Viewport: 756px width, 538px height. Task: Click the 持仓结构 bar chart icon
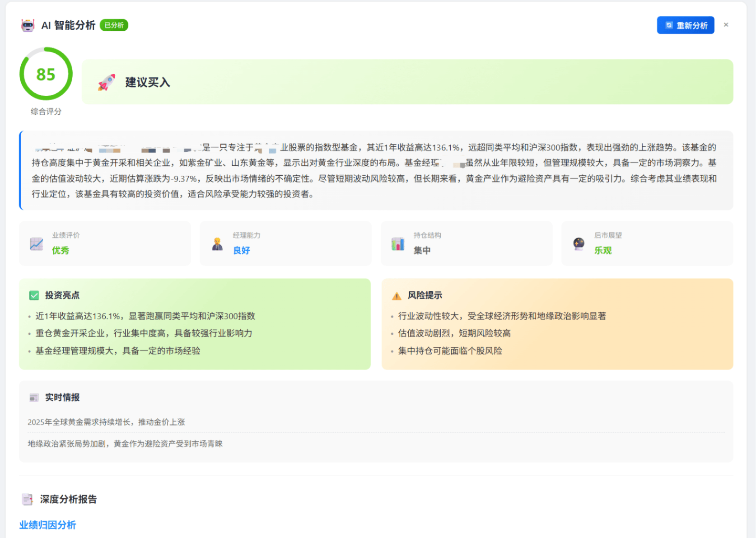[398, 244]
